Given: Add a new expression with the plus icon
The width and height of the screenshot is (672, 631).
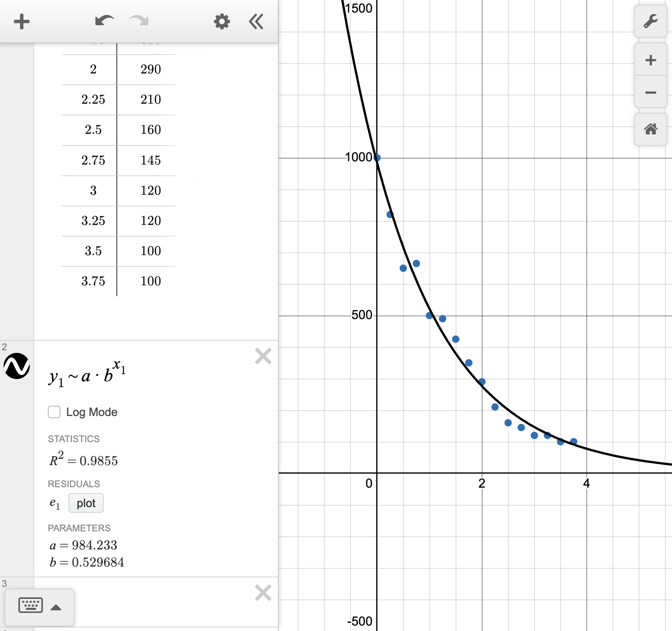Looking at the screenshot, I should click(21, 21).
